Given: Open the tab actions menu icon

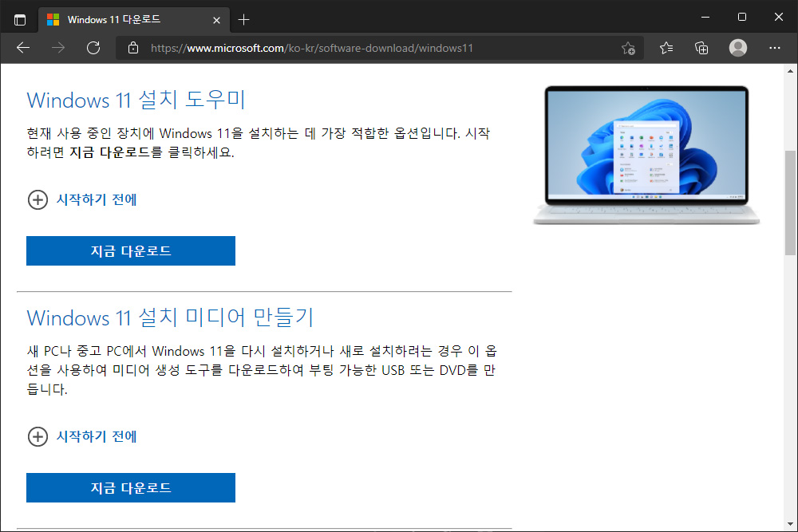Looking at the screenshot, I should tap(20, 20).
